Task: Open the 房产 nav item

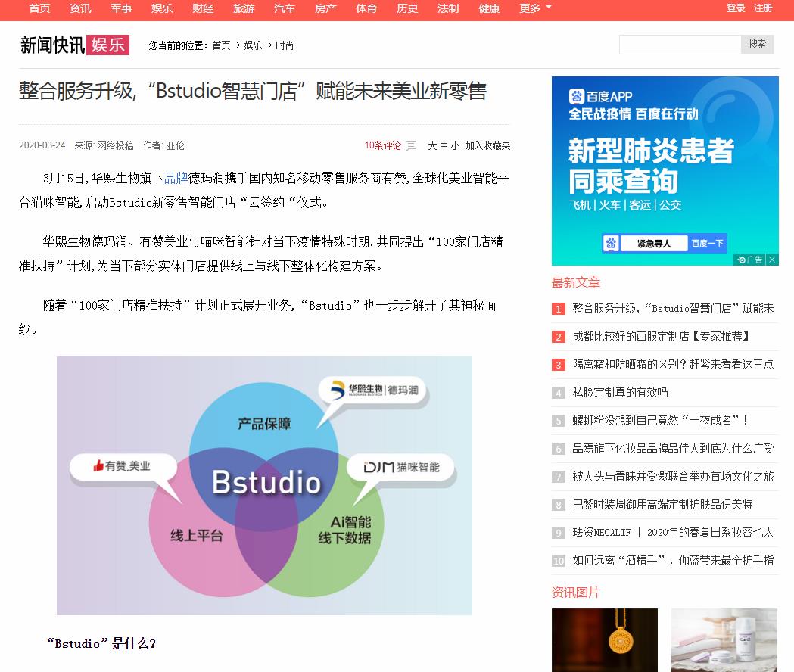Action: click(325, 8)
